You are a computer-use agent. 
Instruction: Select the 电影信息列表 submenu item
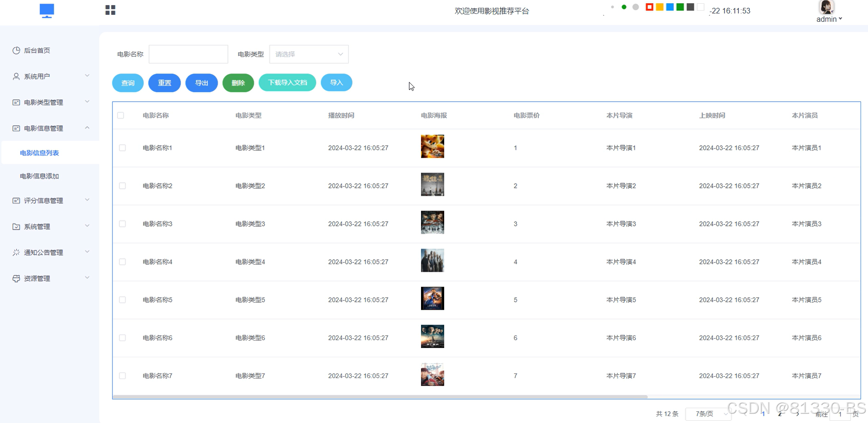39,153
